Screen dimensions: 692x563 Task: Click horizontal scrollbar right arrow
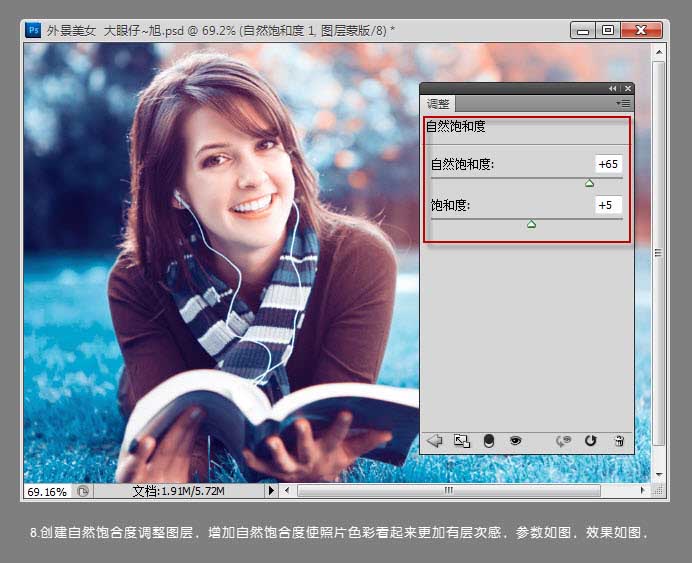coord(643,490)
